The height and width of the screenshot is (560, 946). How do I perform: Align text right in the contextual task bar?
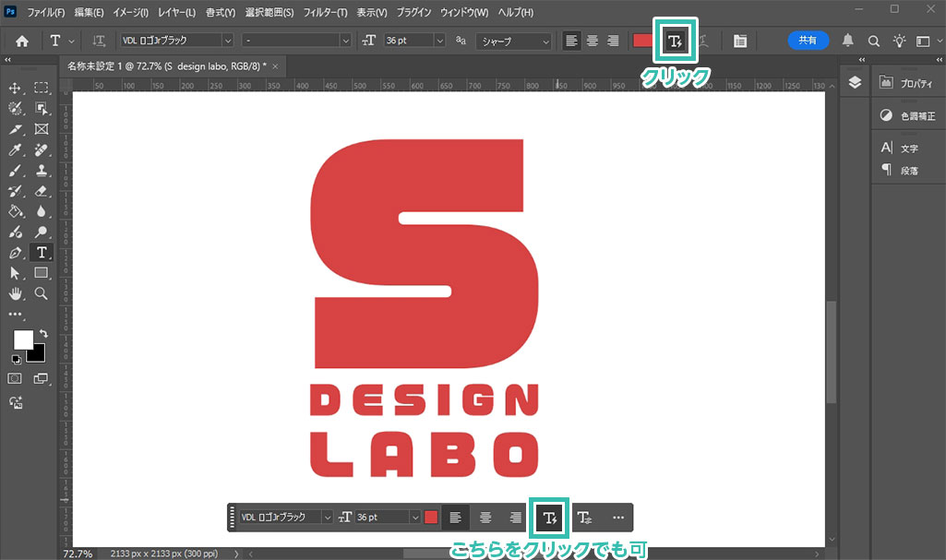point(515,518)
